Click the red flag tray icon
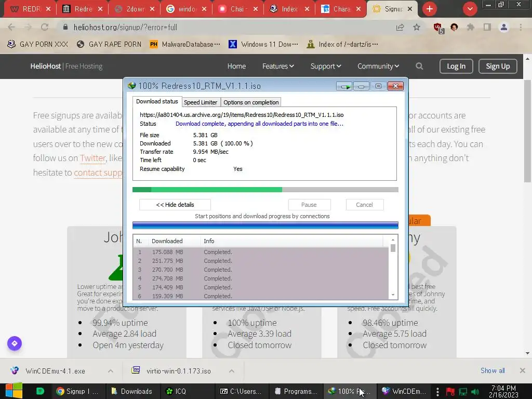Viewport: 532px width, 399px height. 450,392
